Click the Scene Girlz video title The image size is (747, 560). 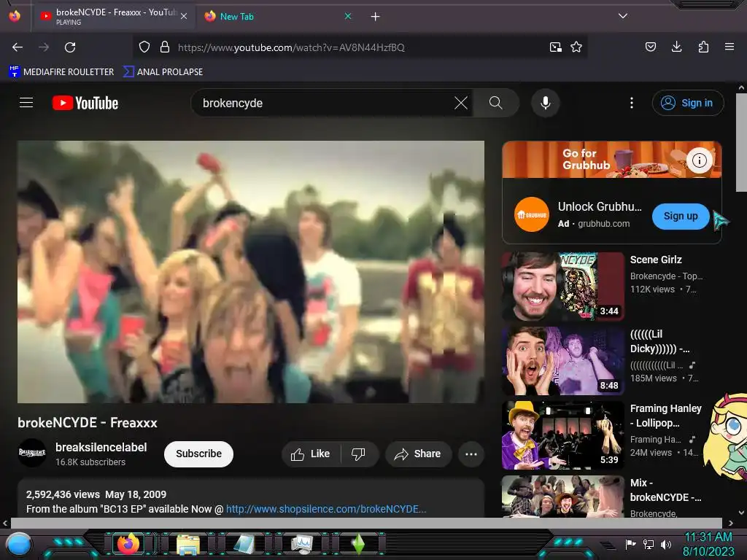(x=656, y=260)
